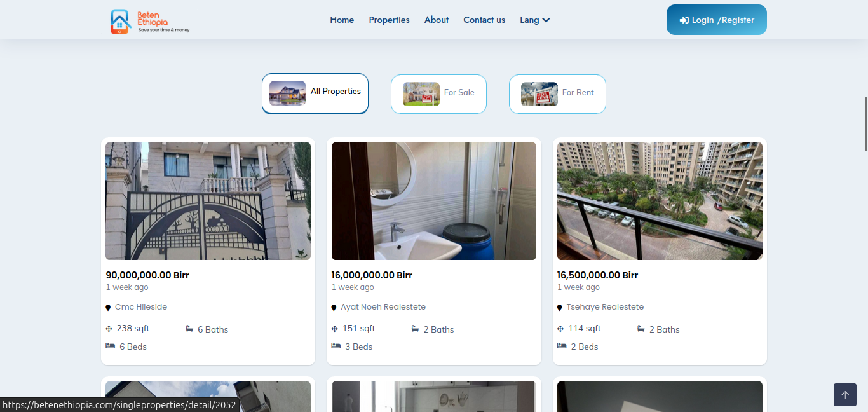This screenshot has height=412, width=868.
Task: Click the location pin beside Tsehaye Realestete
Action: 559,308
